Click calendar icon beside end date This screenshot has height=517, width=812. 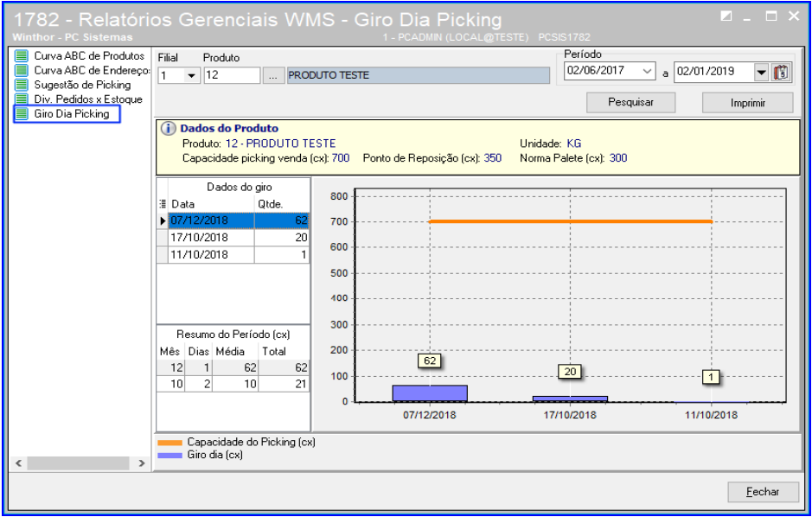click(x=781, y=72)
